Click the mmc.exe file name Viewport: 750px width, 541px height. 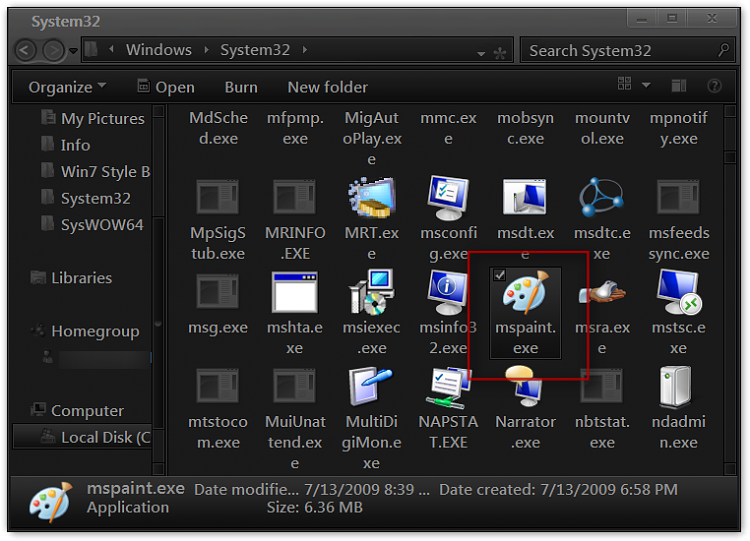click(448, 128)
